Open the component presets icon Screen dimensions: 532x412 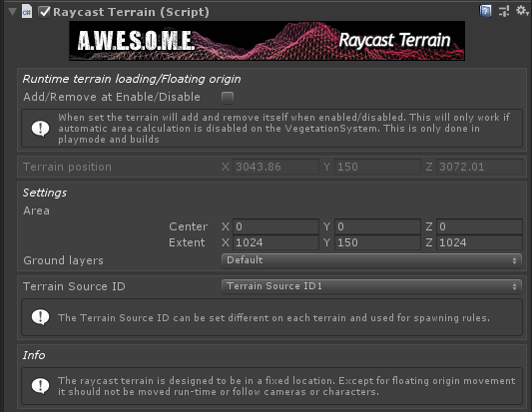[x=504, y=11]
